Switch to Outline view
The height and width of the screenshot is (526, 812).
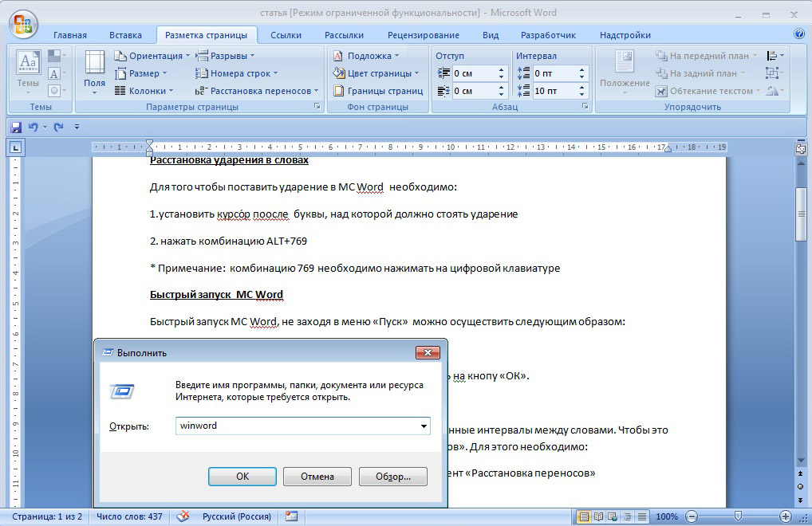627,516
